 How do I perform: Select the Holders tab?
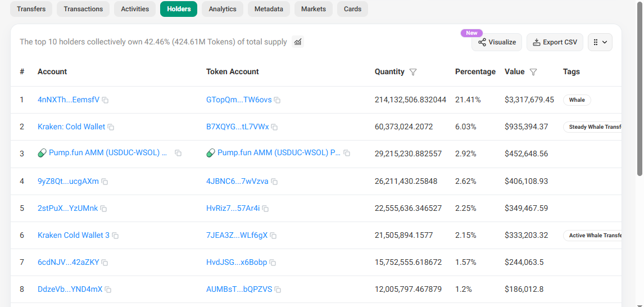click(x=179, y=8)
